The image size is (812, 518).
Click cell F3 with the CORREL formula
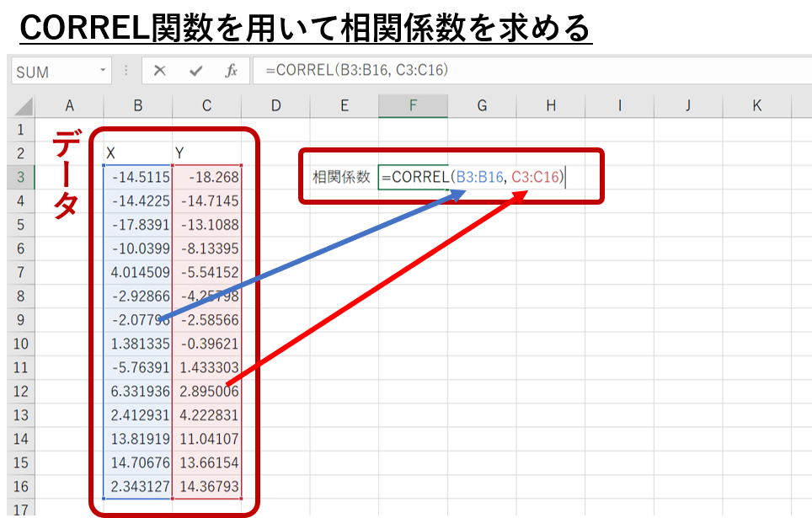413,178
